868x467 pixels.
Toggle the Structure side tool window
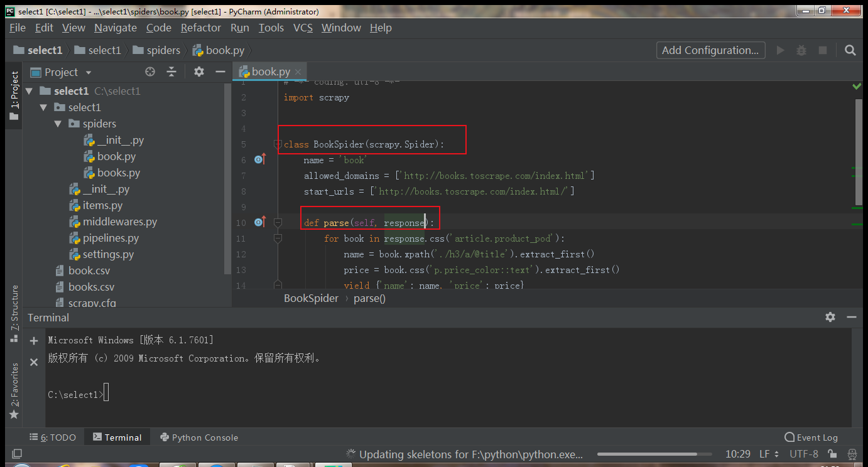pyautogui.click(x=14, y=313)
